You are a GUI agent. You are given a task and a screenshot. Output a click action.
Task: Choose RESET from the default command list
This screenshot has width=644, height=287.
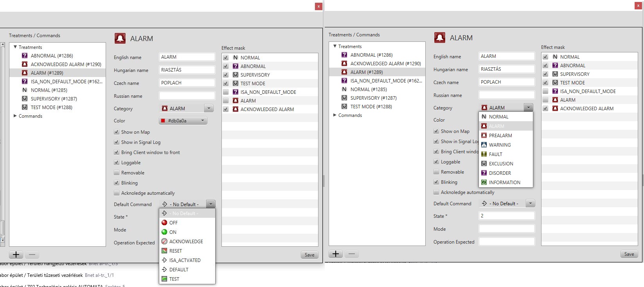(176, 251)
